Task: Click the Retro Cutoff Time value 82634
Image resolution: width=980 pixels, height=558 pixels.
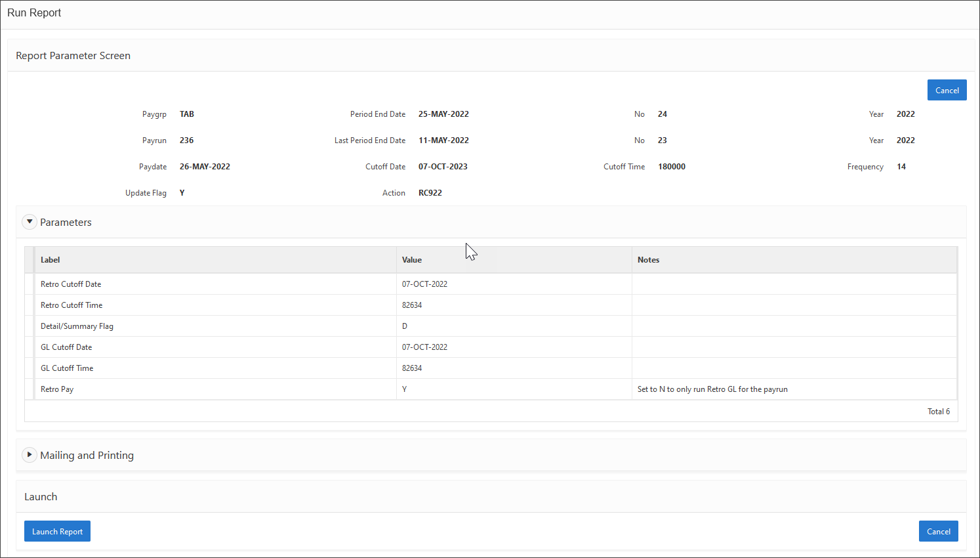Action: pos(412,305)
